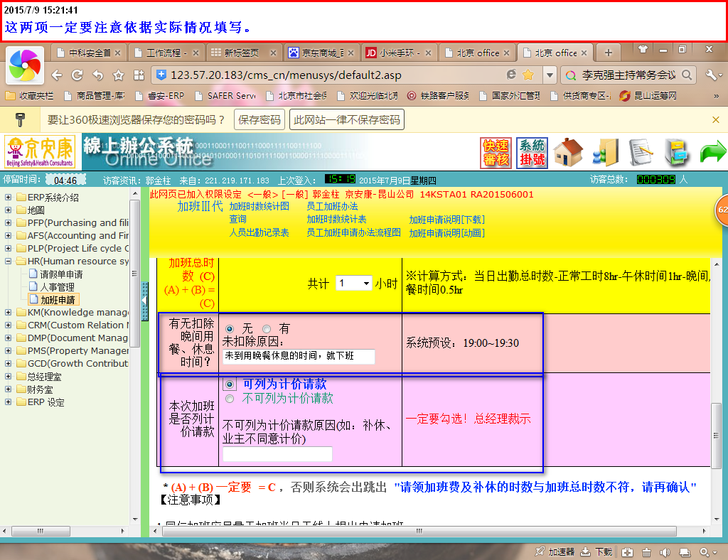Click the 保存密码 button
This screenshot has height=560, width=728.
259,120
